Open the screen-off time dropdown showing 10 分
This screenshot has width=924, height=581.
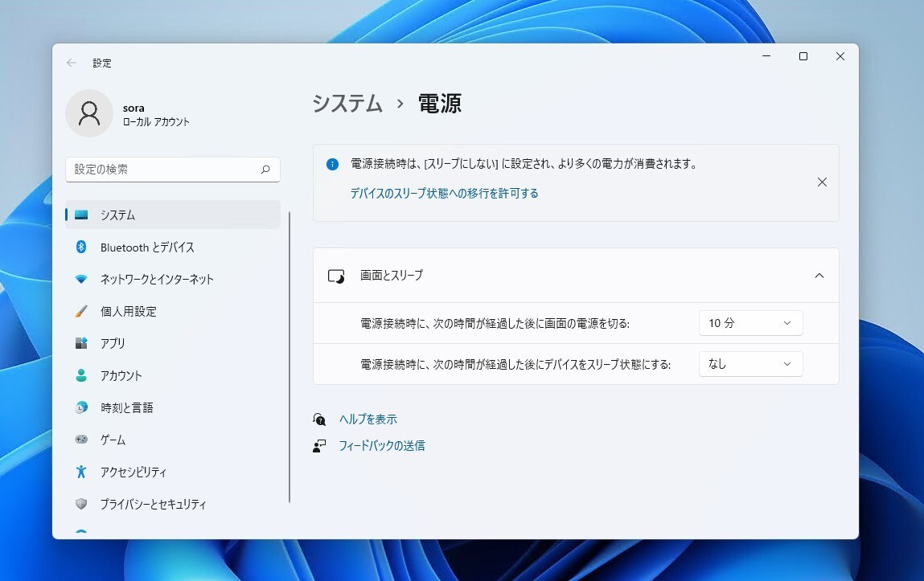tap(750, 323)
